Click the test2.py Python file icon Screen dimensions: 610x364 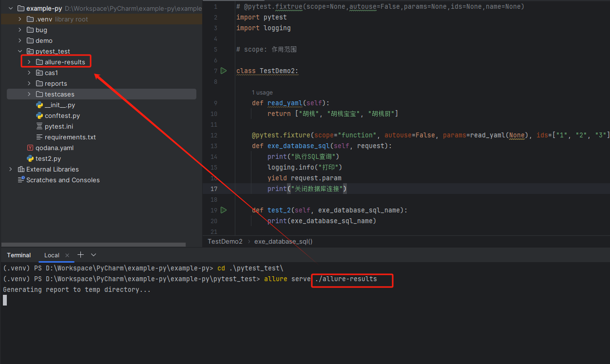tap(30, 158)
